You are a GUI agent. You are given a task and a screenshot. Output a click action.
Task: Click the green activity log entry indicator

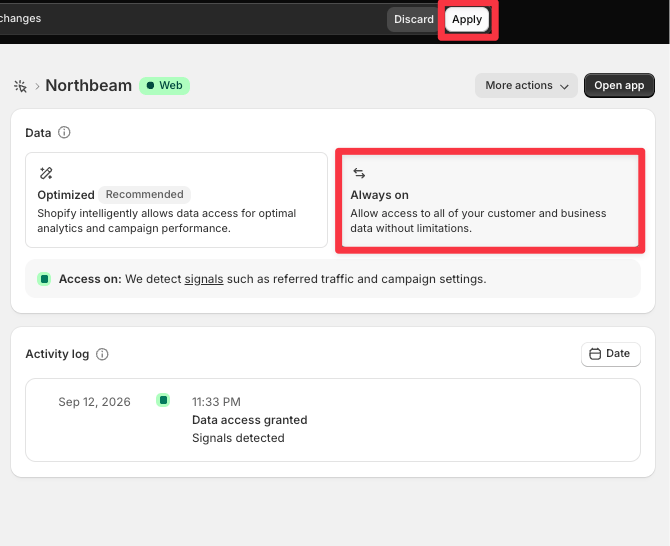coord(163,400)
